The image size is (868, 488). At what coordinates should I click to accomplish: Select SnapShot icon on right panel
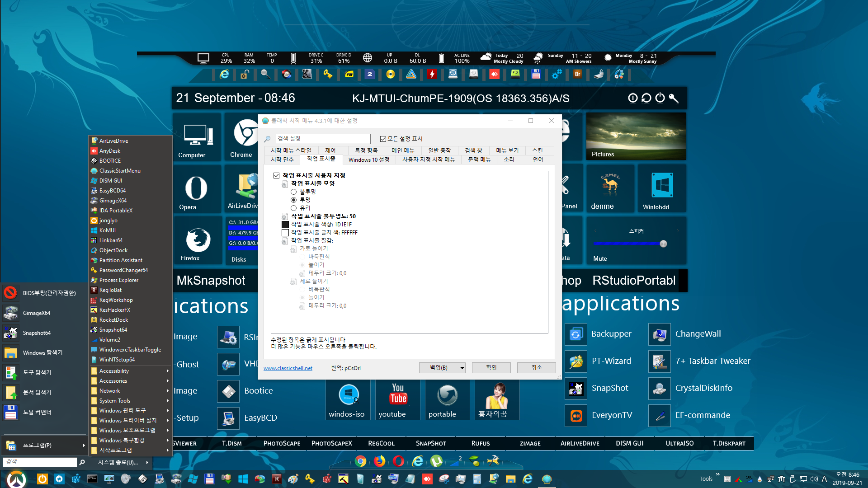click(x=576, y=388)
